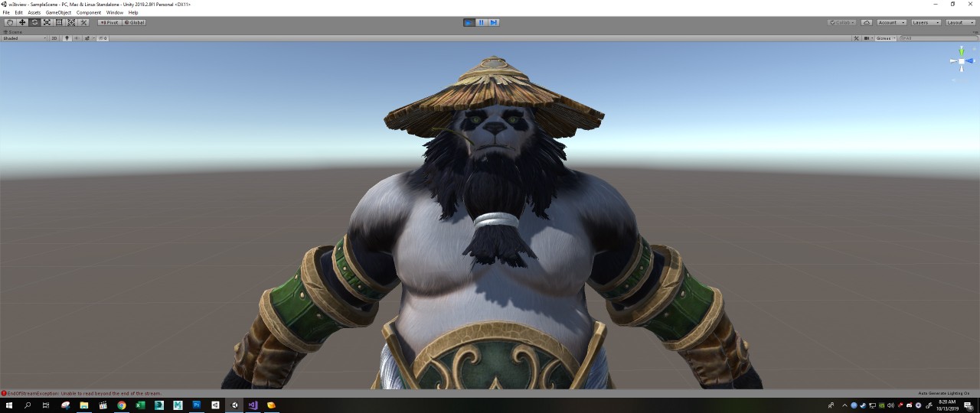Open the GameObject menu

point(58,12)
